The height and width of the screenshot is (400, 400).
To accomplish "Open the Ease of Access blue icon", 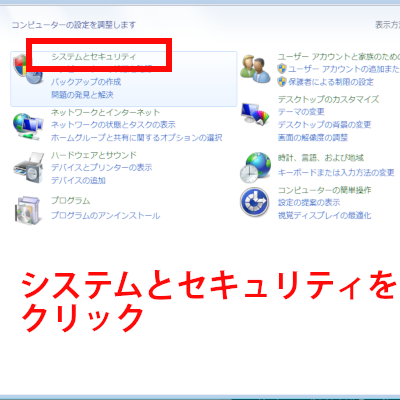I will [255, 202].
